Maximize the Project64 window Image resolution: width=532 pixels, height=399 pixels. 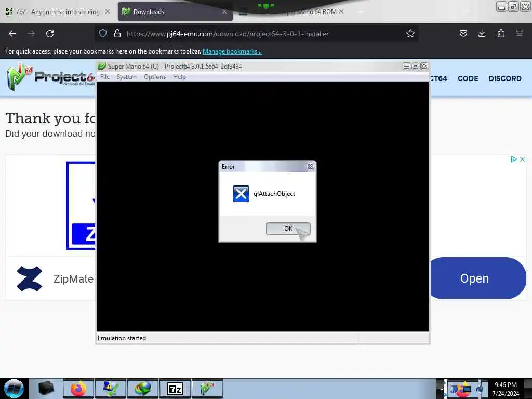pyautogui.click(x=415, y=66)
